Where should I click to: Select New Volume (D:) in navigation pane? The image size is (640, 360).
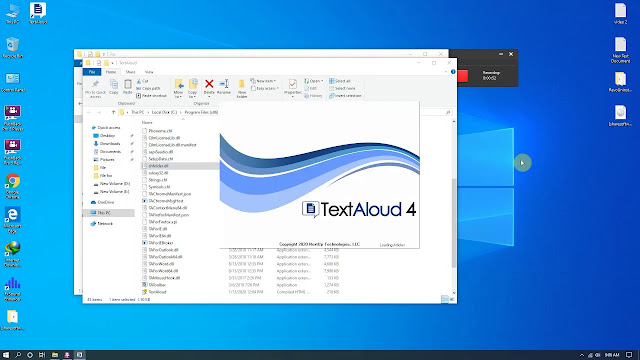(x=111, y=184)
